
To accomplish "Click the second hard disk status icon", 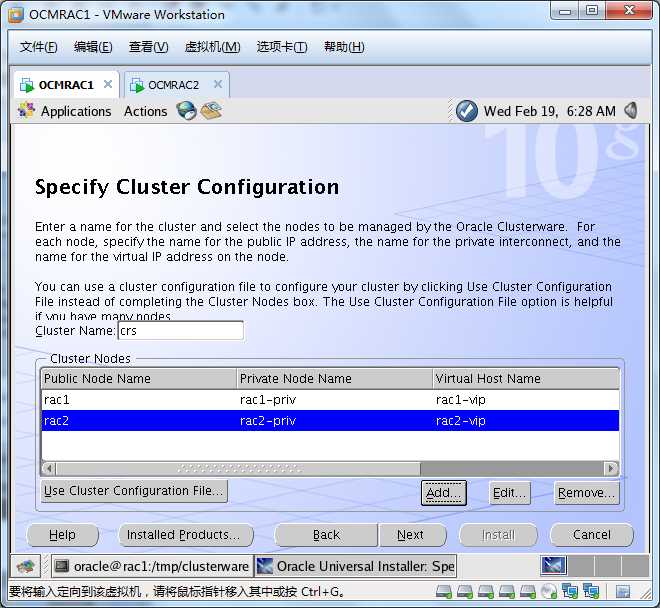I will click(465, 592).
